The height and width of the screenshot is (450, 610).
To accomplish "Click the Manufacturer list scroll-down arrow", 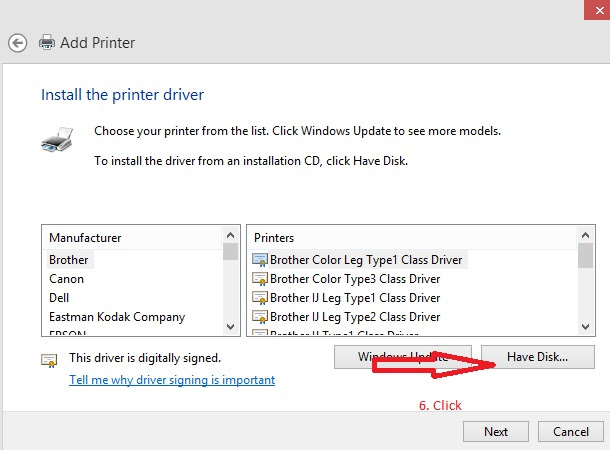I will point(230,327).
